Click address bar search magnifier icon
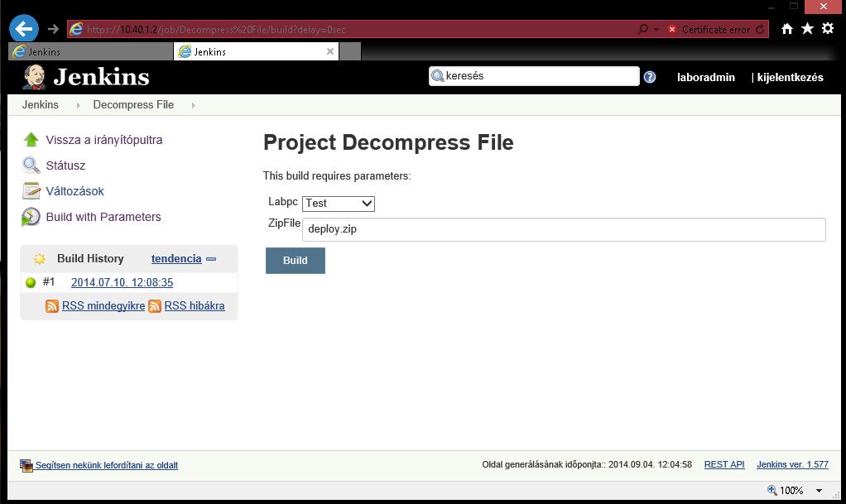The image size is (846, 504). coord(642,29)
